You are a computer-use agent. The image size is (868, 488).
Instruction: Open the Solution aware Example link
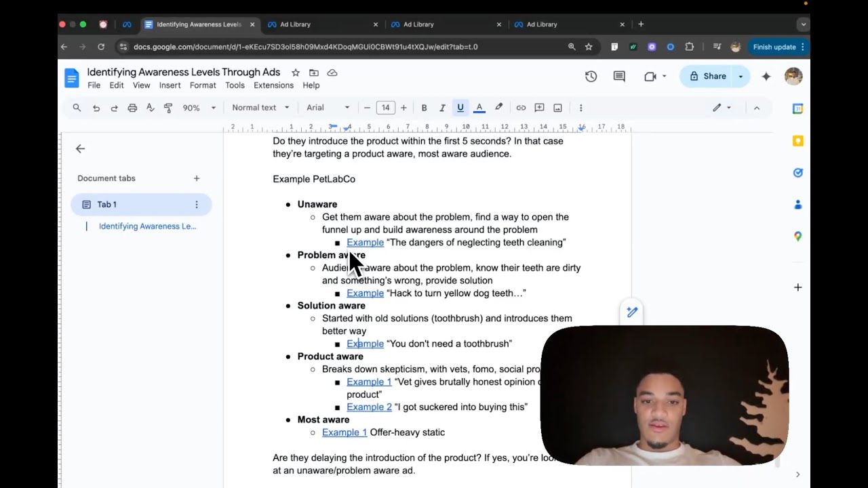(365, 344)
